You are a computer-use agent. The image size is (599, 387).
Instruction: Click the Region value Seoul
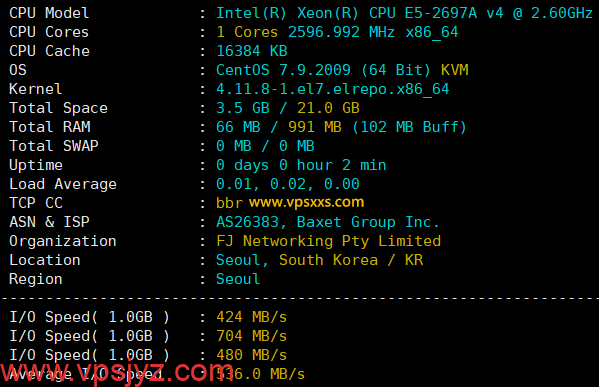[238, 279]
